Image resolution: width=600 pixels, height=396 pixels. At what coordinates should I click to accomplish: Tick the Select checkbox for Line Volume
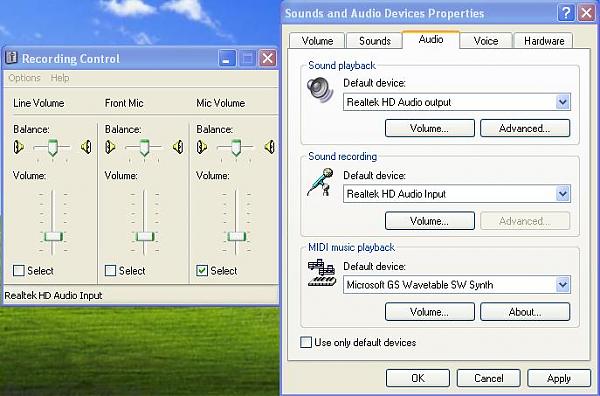(x=19, y=271)
